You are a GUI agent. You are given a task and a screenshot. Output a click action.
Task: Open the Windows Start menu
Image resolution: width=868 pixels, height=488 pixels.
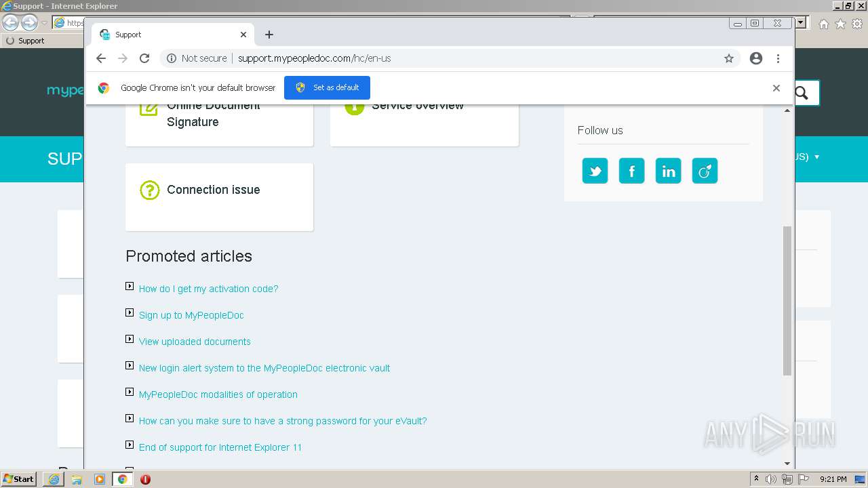19,479
